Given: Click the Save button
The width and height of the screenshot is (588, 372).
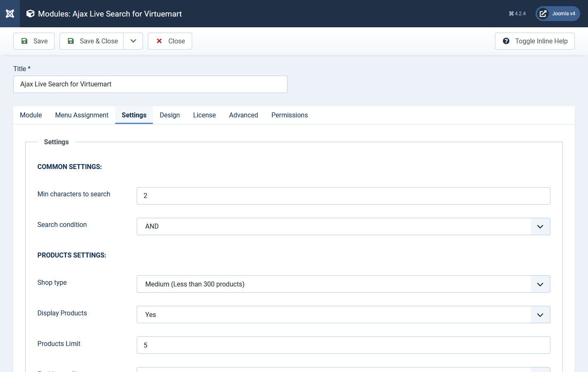Looking at the screenshot, I should [x=34, y=41].
